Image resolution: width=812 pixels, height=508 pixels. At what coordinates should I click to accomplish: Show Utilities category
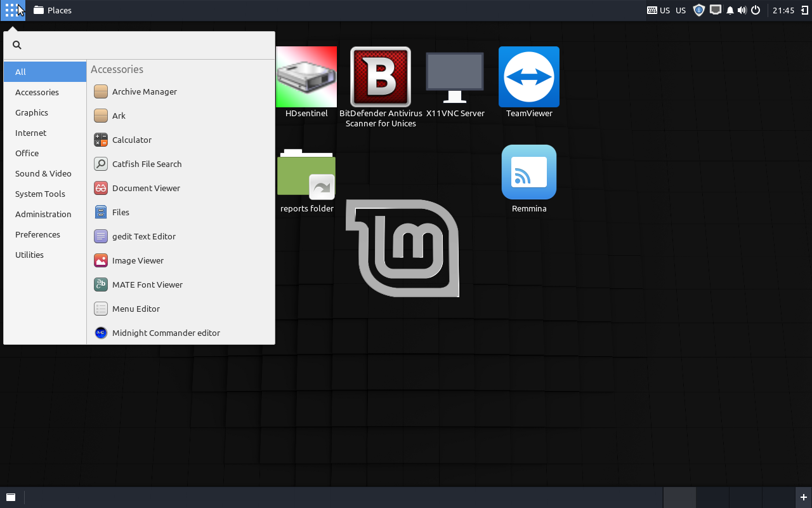coord(45,255)
